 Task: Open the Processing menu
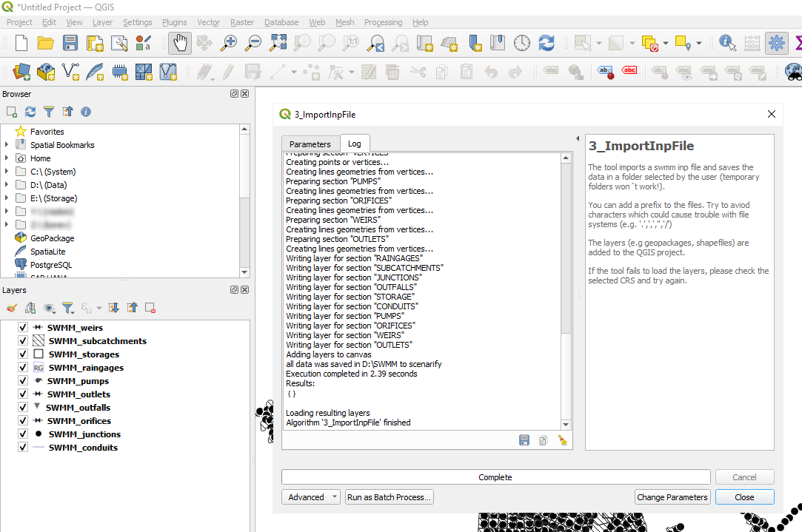pyautogui.click(x=383, y=22)
